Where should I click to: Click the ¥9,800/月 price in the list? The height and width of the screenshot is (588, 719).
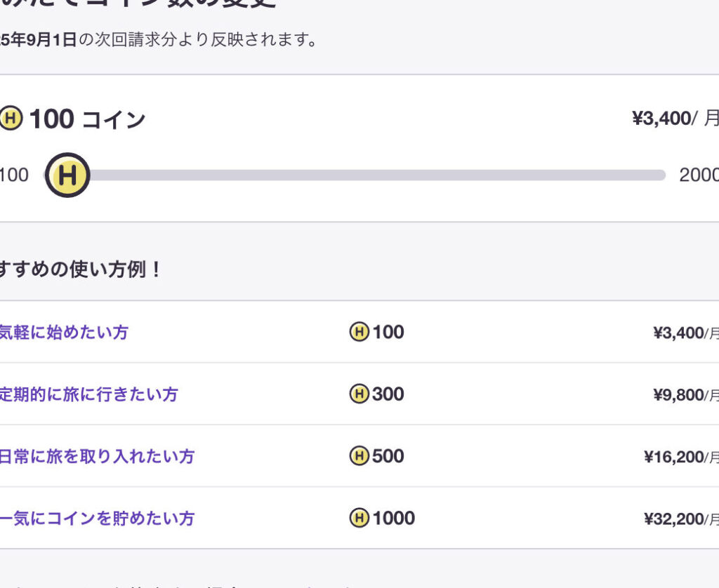point(685,395)
